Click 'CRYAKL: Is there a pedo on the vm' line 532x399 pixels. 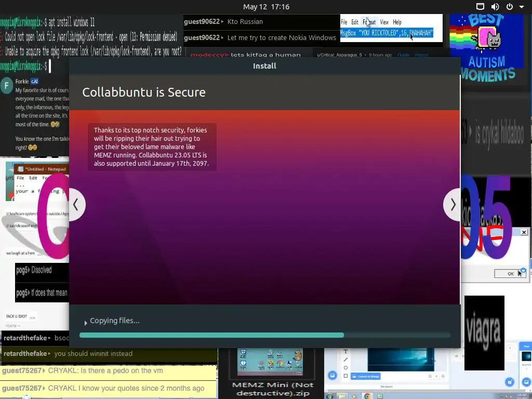105,371
